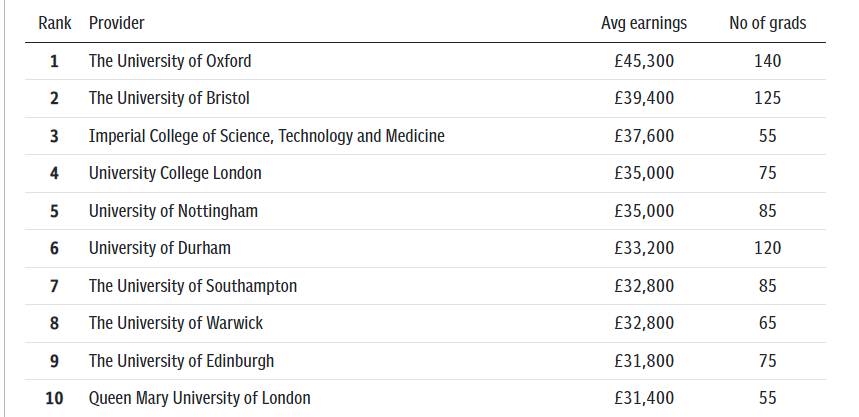Select The University of Warwick entry

pyautogui.click(x=176, y=323)
